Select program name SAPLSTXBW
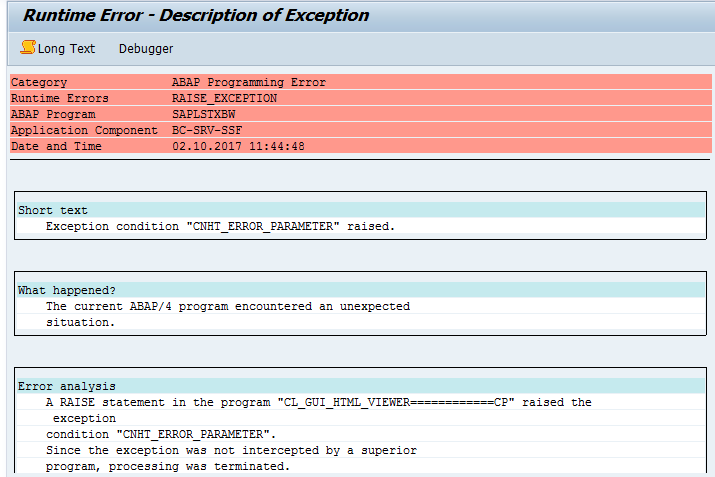The height and width of the screenshot is (477, 715). (x=204, y=114)
